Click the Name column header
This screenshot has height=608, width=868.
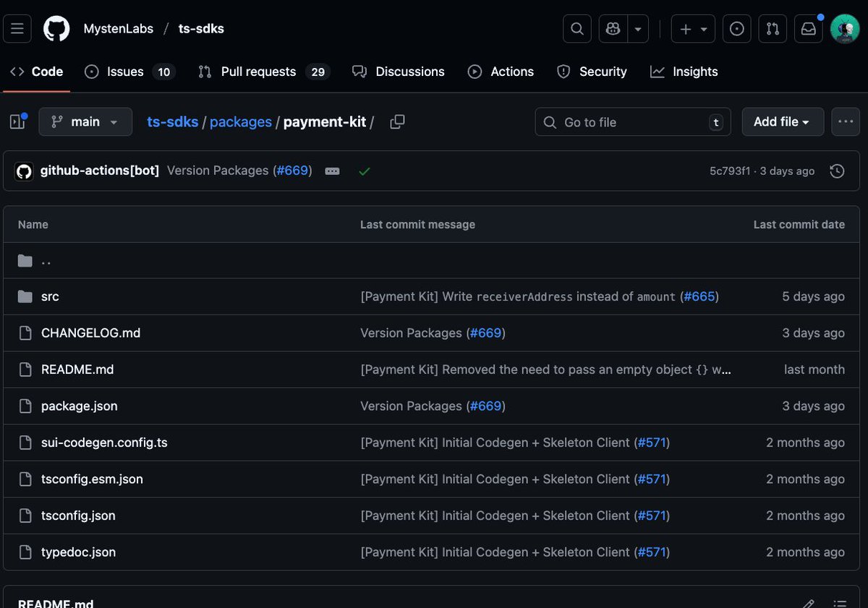[x=33, y=225]
